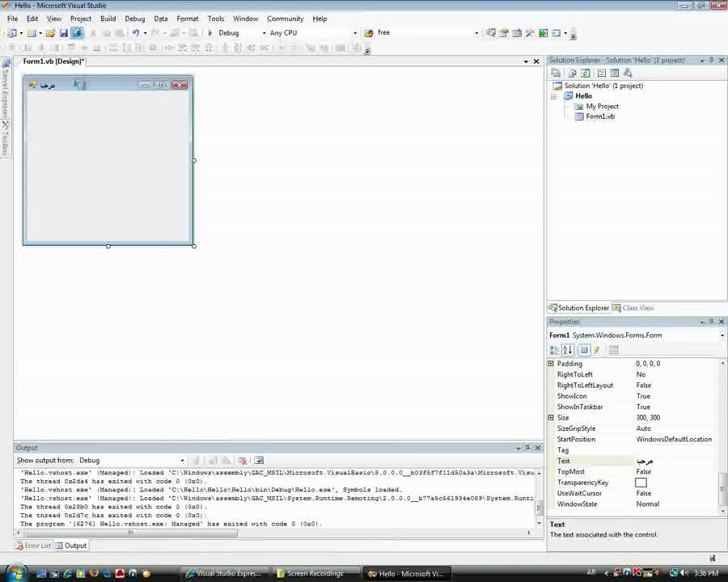Click the Start Page toolbar icon
728x582 pixels.
coord(543,33)
